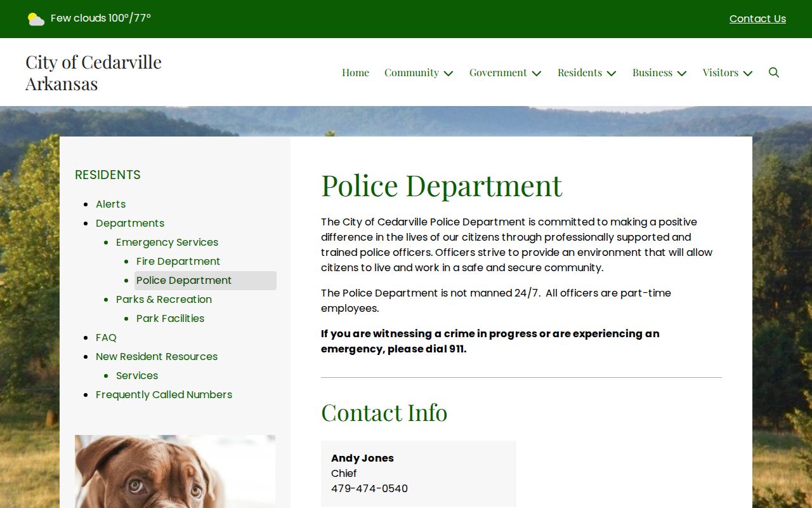
Task: Click the RESIDENTS sidebar heading
Action: (x=108, y=175)
